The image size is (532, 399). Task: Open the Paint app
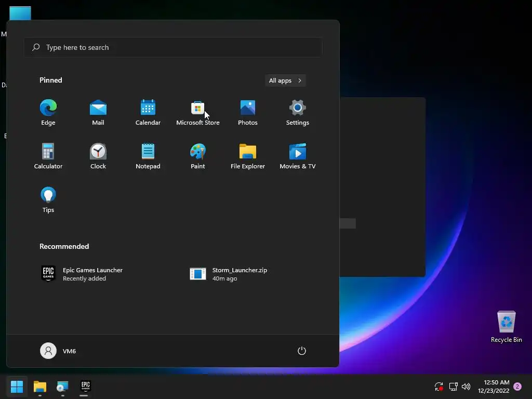point(198,156)
